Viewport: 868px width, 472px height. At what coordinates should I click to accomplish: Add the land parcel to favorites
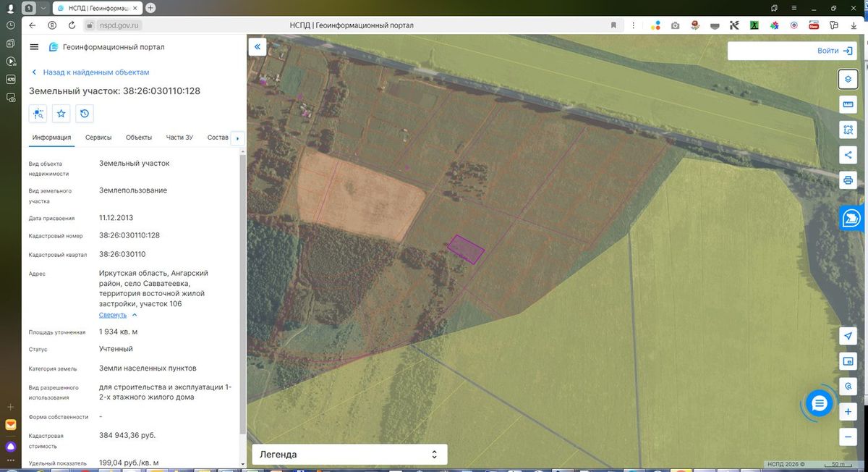(61, 114)
